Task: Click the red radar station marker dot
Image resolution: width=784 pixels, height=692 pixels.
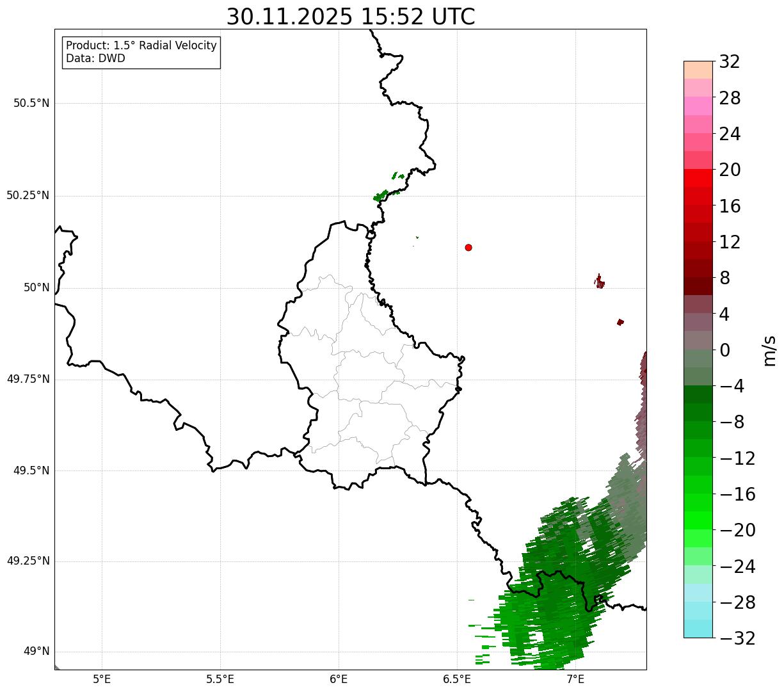Action: click(x=468, y=247)
